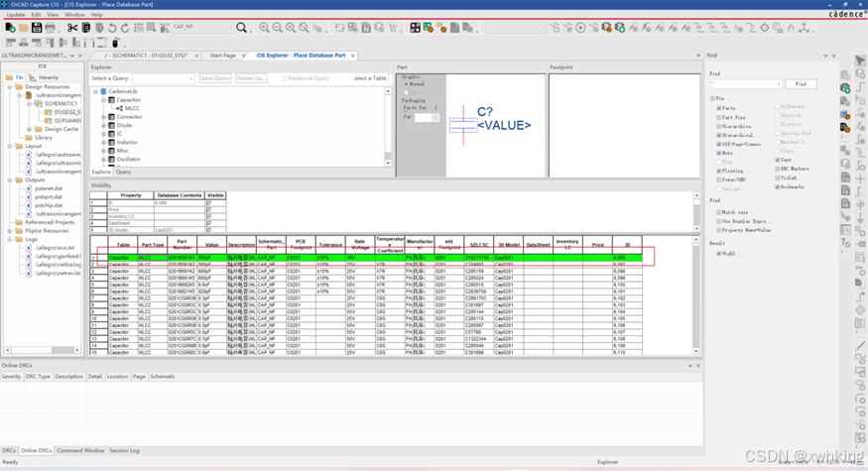Click the green-plus database part icon in side strip
868x471 pixels.
tap(845, 87)
